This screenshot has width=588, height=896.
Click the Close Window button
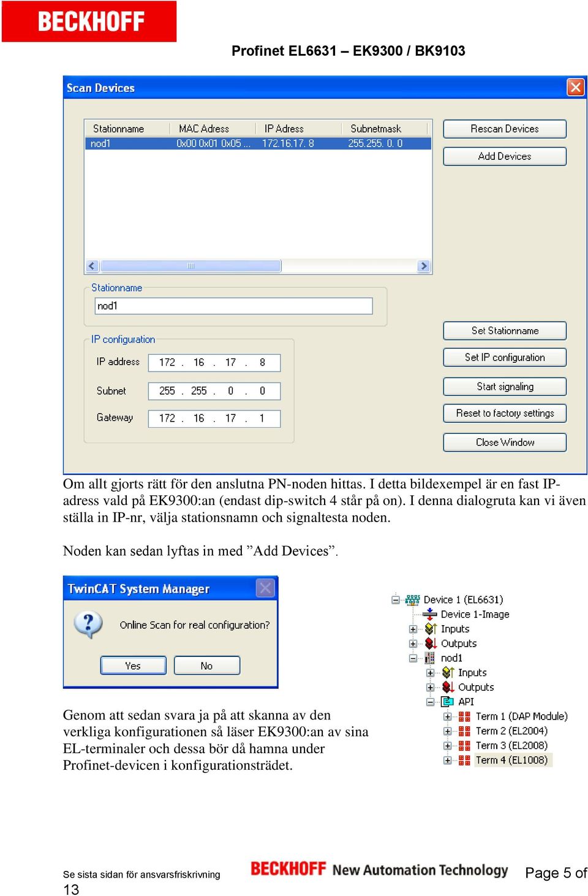pyautogui.click(x=505, y=442)
